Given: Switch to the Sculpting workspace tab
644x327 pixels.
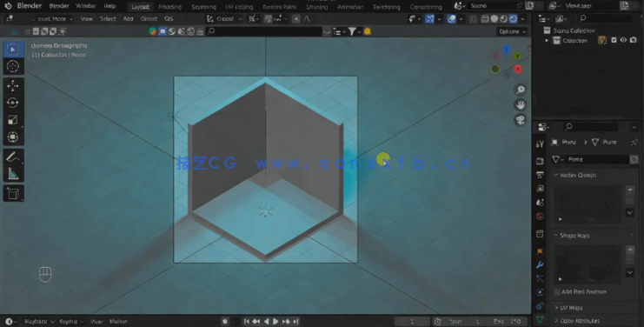Looking at the screenshot, I should coord(203,7).
